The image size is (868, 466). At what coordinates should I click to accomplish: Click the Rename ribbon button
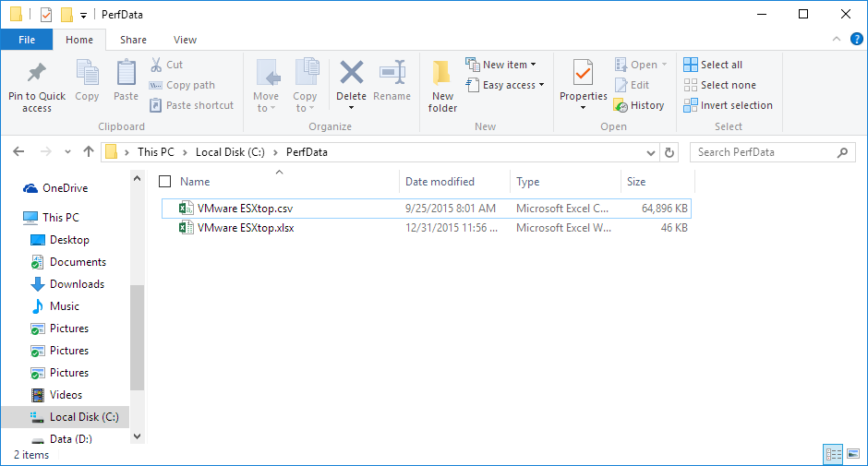click(x=392, y=81)
